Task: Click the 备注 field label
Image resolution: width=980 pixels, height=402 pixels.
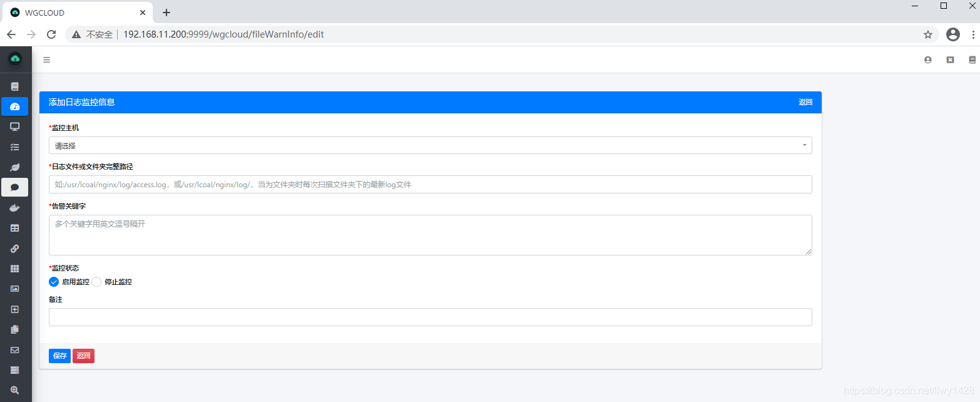Action: coord(56,299)
